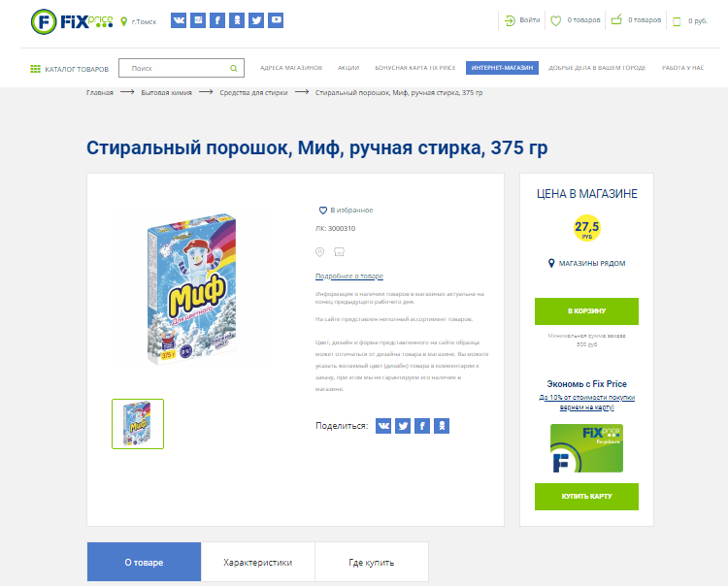Share product via Twitter icon
728x586 pixels.
tap(403, 426)
